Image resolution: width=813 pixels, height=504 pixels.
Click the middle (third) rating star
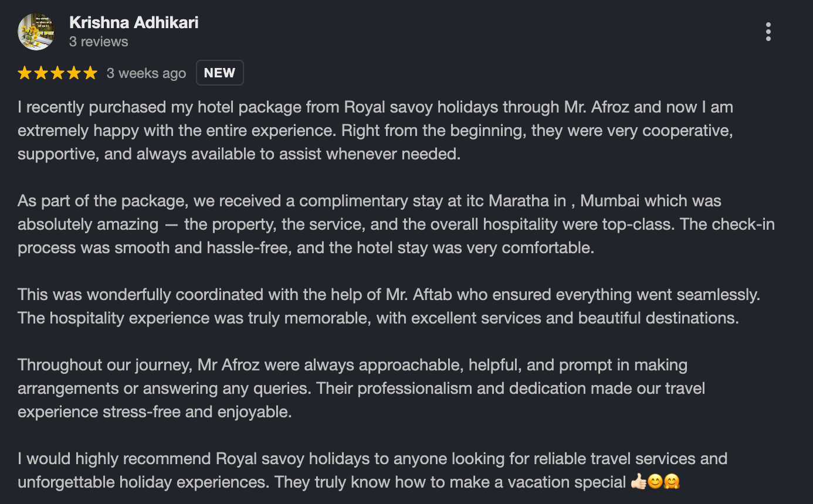[x=57, y=73]
